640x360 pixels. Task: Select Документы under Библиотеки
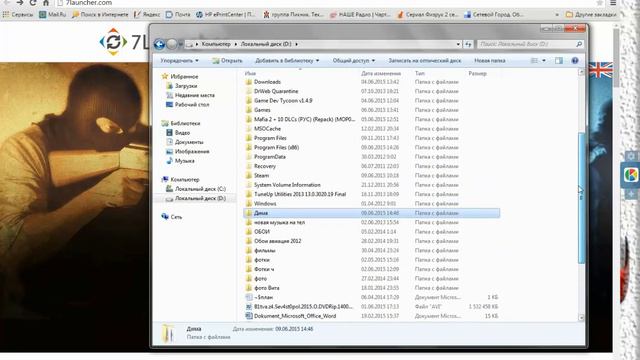click(x=189, y=142)
